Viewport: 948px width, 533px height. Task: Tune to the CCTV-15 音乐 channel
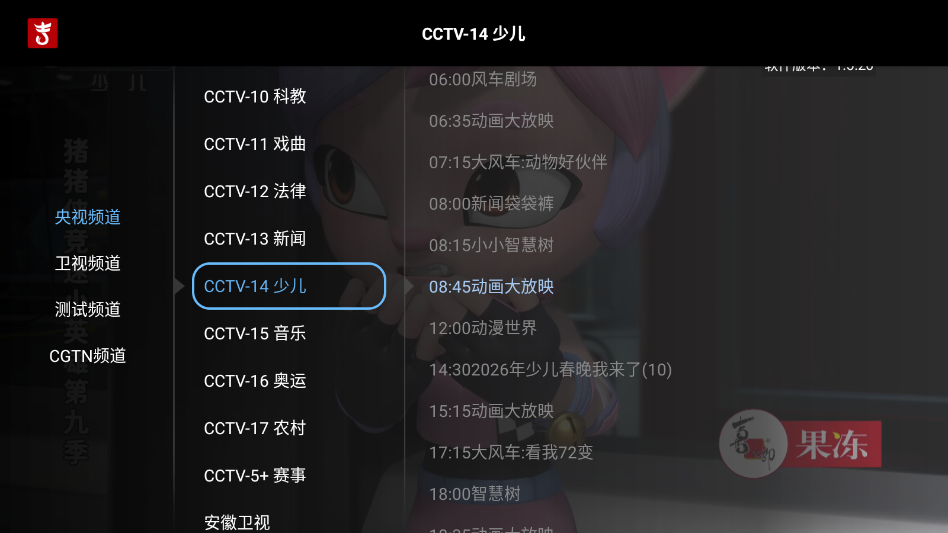[x=255, y=334]
